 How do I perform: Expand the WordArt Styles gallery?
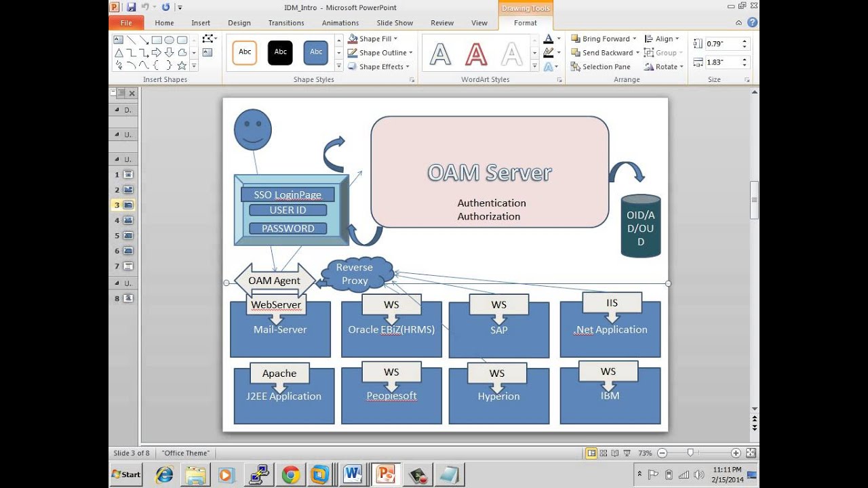point(534,66)
